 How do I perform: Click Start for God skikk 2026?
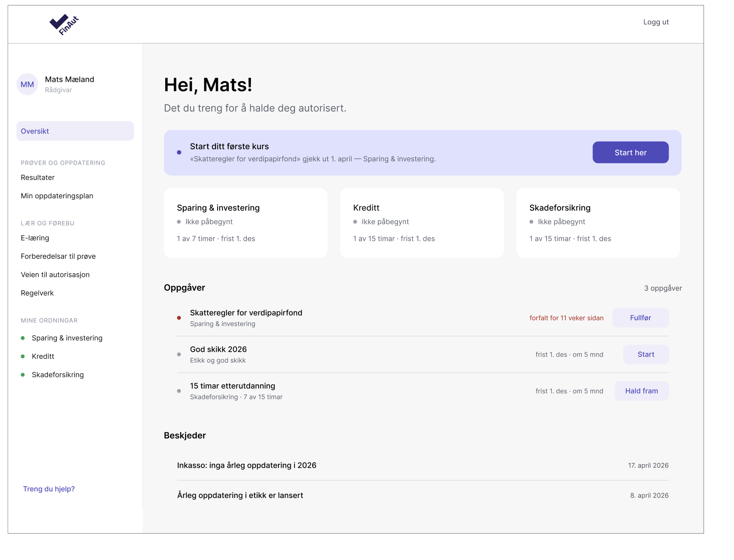tap(646, 355)
